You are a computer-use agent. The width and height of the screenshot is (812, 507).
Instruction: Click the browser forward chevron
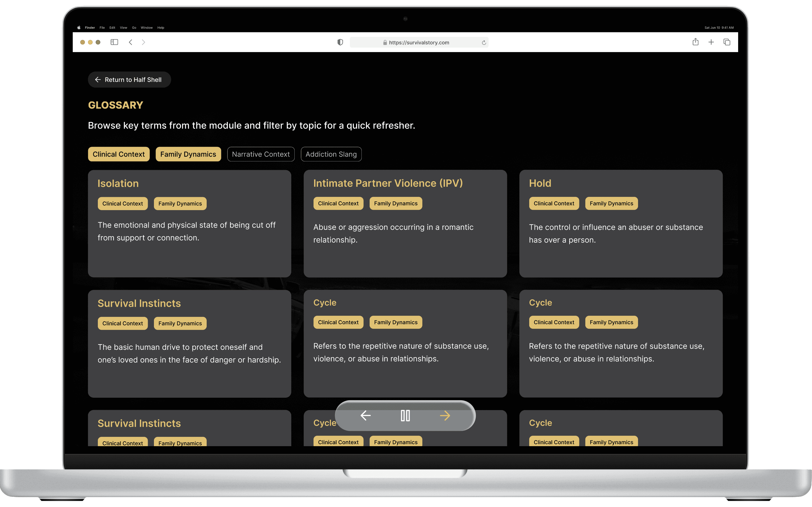point(143,42)
